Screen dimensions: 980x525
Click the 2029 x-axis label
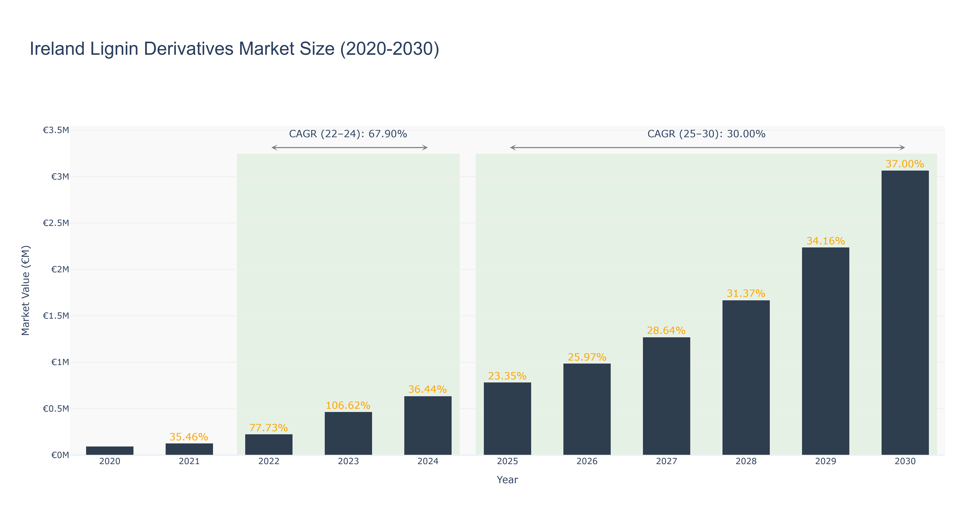[825, 461]
